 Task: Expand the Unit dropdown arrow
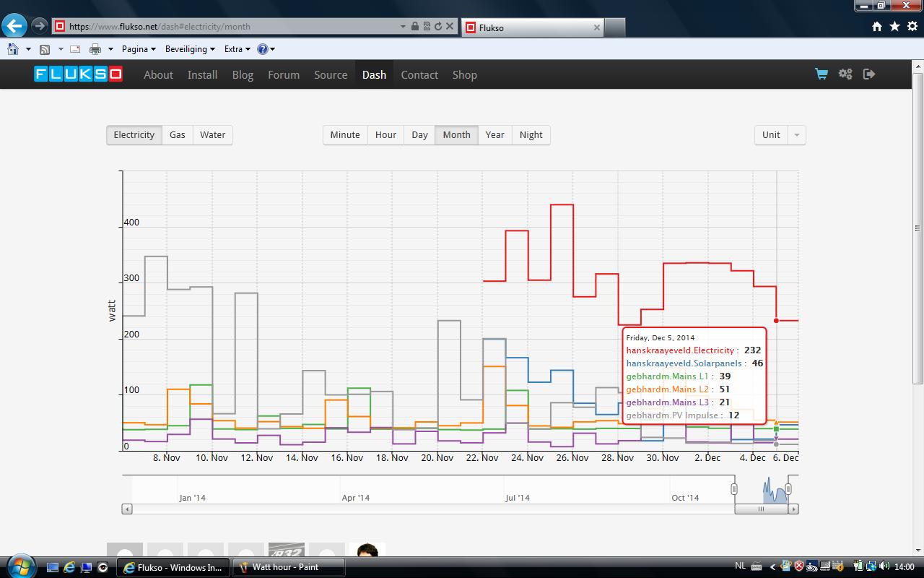(x=796, y=135)
